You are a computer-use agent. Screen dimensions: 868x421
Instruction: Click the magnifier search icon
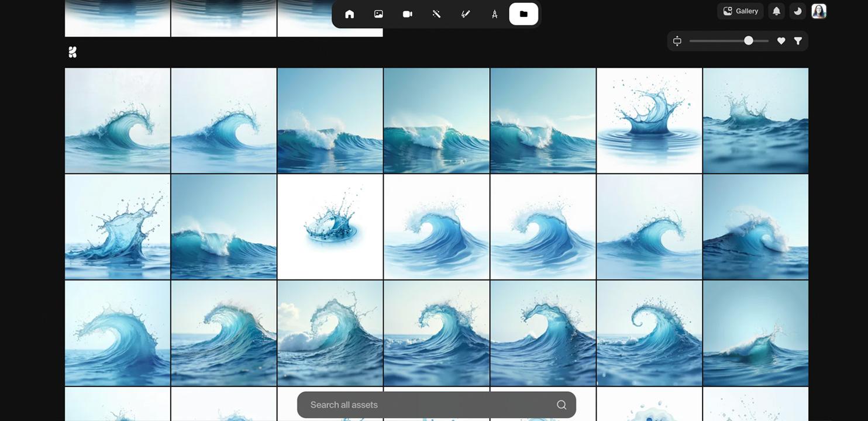[x=561, y=405]
